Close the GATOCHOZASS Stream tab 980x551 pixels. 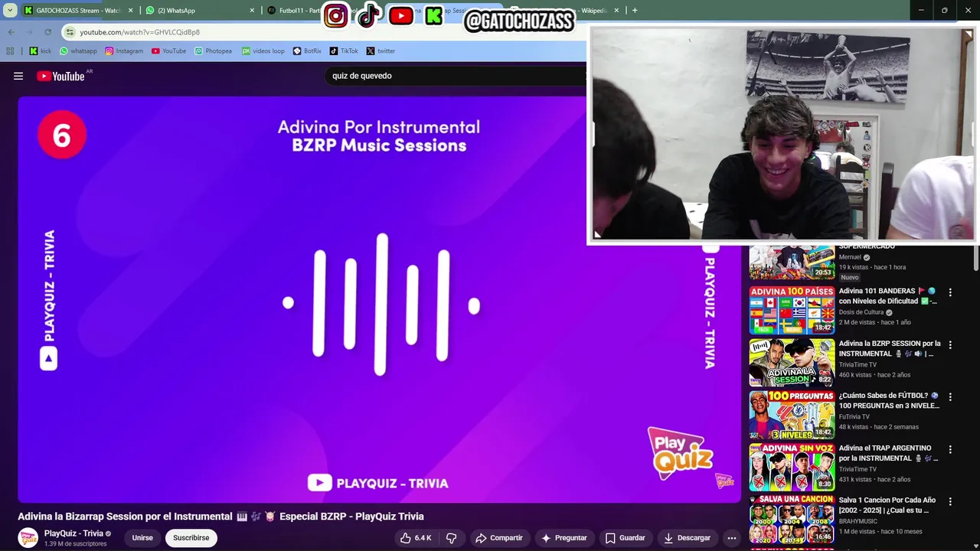pos(131,11)
